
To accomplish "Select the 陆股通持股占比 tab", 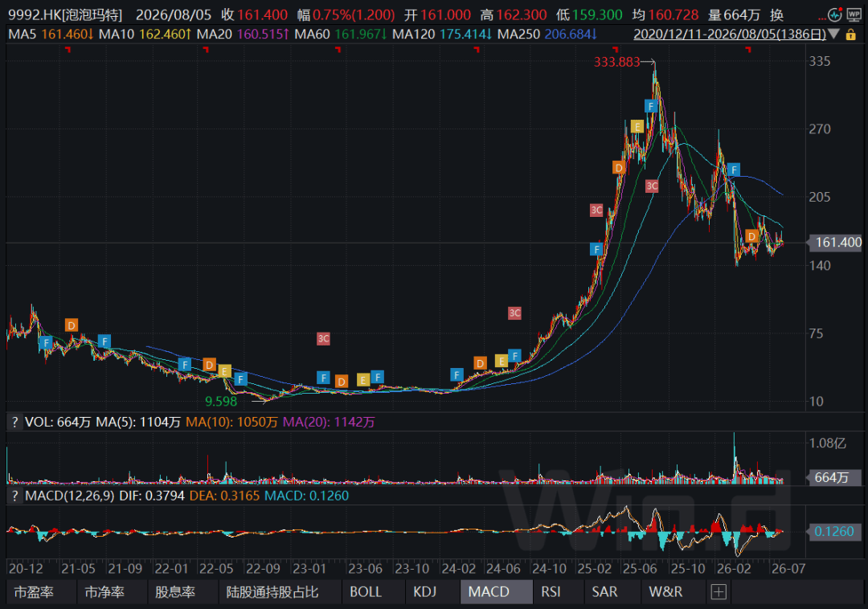I will tap(272, 592).
